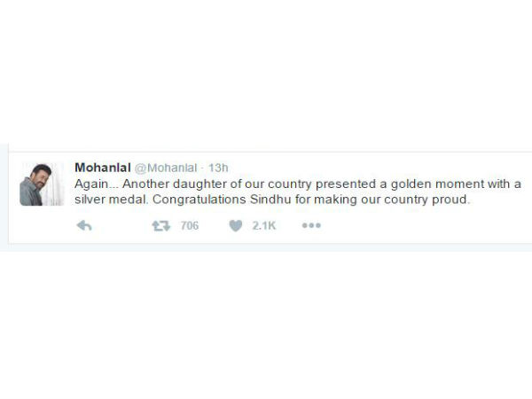This screenshot has width=532, height=399.
Task: Like the tweet with the heart icon
Action: (x=235, y=226)
